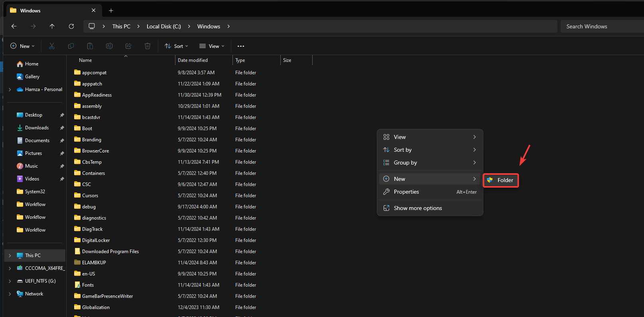
Task: Click the Share icon in toolbar
Action: click(x=128, y=46)
